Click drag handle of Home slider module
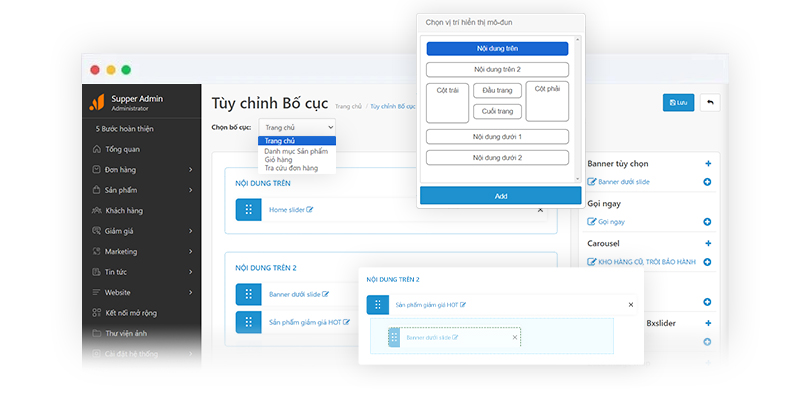Image resolution: width=811 pixels, height=402 pixels. (x=248, y=210)
